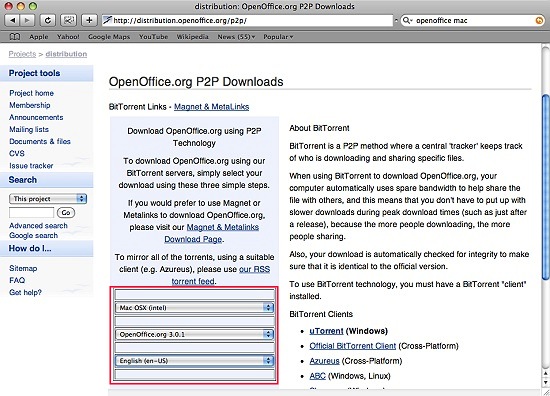Open the Membership sidebar link
Screen dimensions: 550x396
[x=30, y=105]
